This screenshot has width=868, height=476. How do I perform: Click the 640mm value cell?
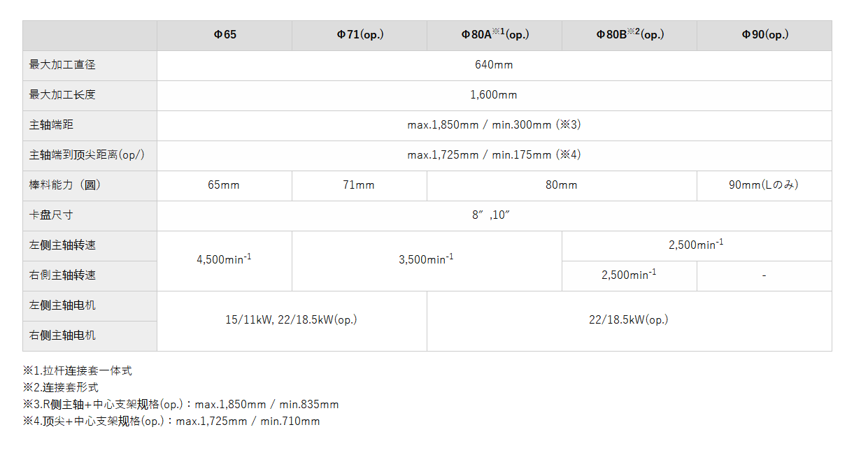(x=494, y=65)
